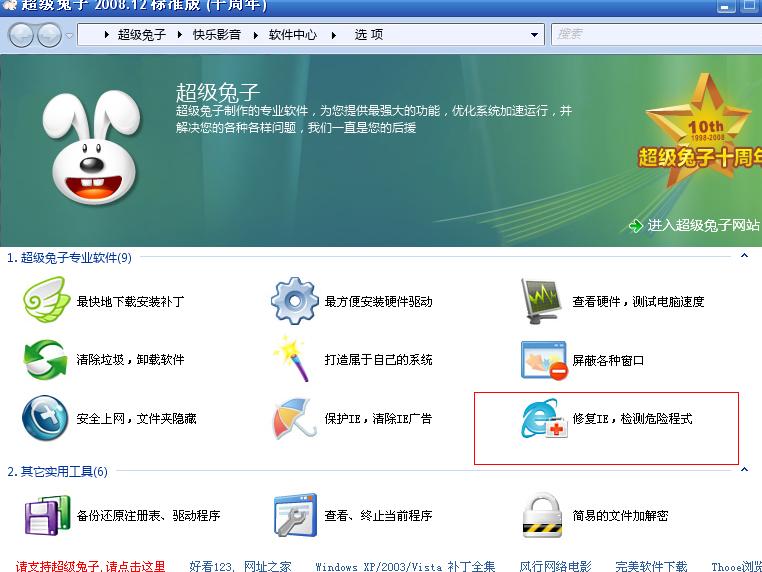Viewport: 762px width, 572px height.
Task: Open the arrow before 超级兔子 breadcrumb
Action: [x=106, y=35]
